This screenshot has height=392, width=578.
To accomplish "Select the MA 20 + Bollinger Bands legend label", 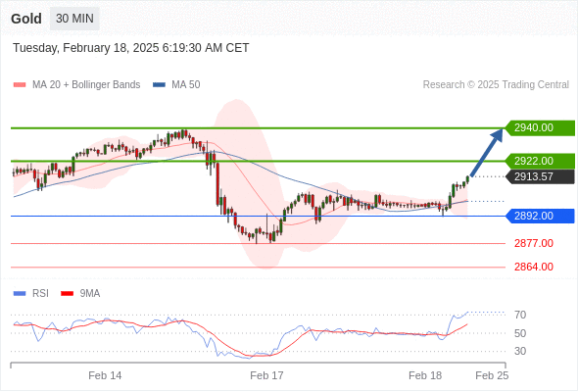I will point(86,85).
